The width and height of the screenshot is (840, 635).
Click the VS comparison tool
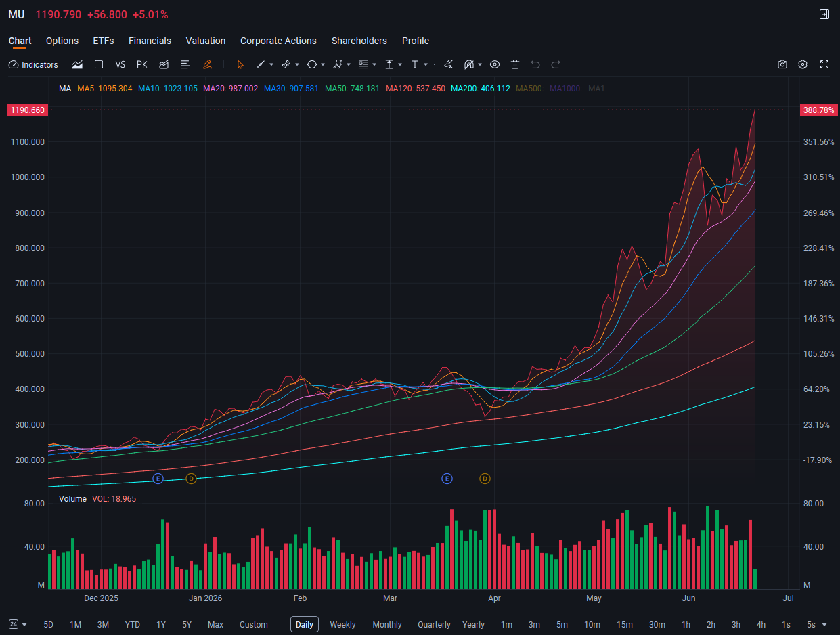[120, 64]
